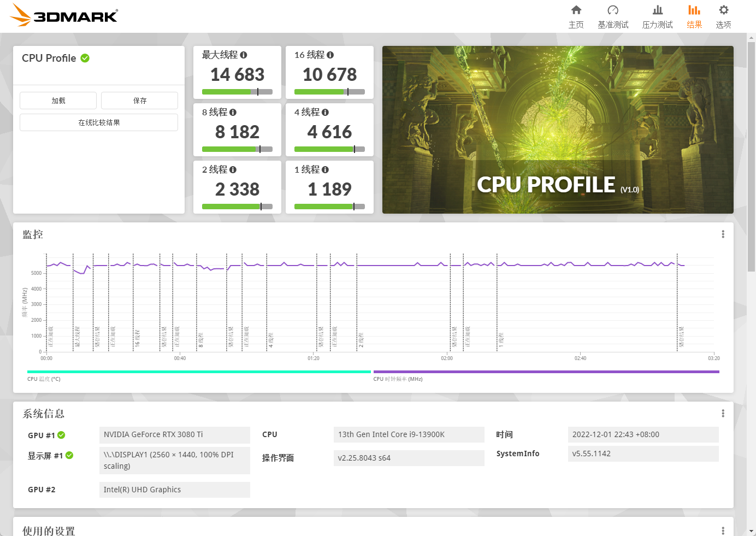This screenshot has width=756, height=536.
Task: Click the green check beside GPU #1
Action: pyautogui.click(x=61, y=435)
